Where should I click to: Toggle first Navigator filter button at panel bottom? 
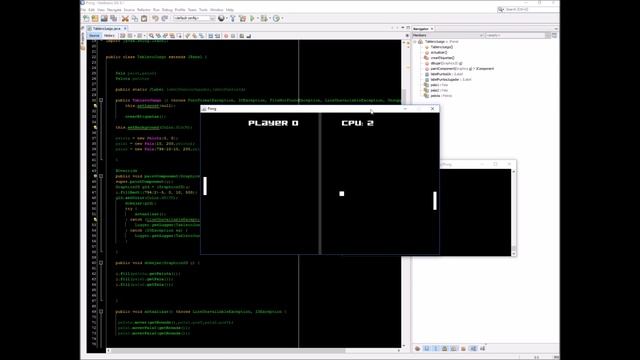[x=418, y=348]
